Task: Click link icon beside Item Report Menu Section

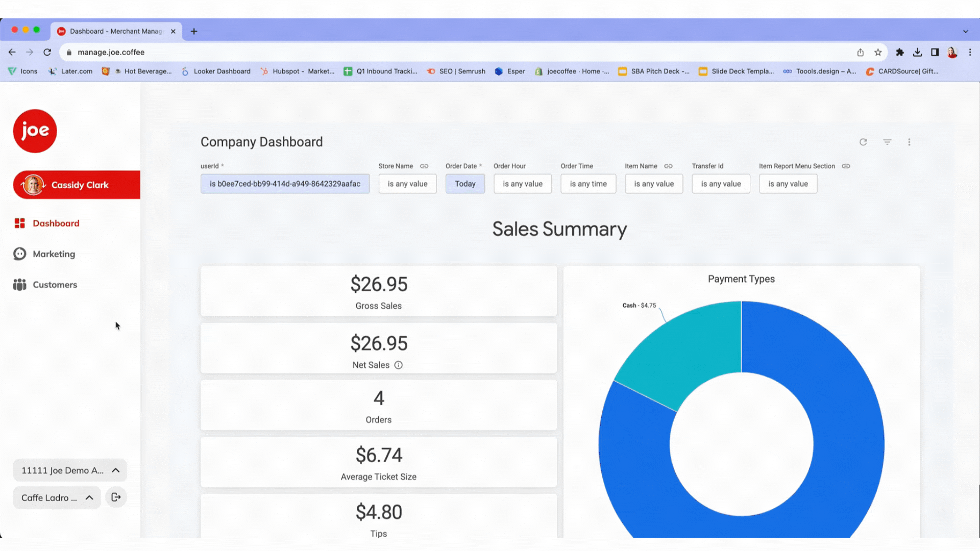Action: 846,166
